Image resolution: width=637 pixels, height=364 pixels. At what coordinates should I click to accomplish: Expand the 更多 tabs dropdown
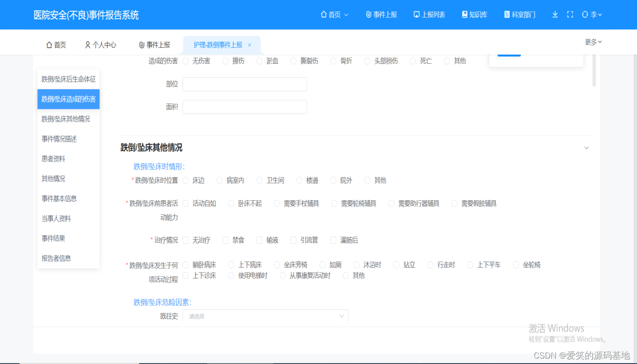[x=593, y=42]
